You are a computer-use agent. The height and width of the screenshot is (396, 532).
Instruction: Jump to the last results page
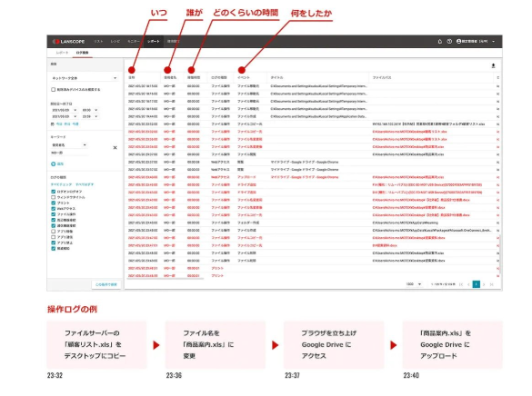coord(492,284)
